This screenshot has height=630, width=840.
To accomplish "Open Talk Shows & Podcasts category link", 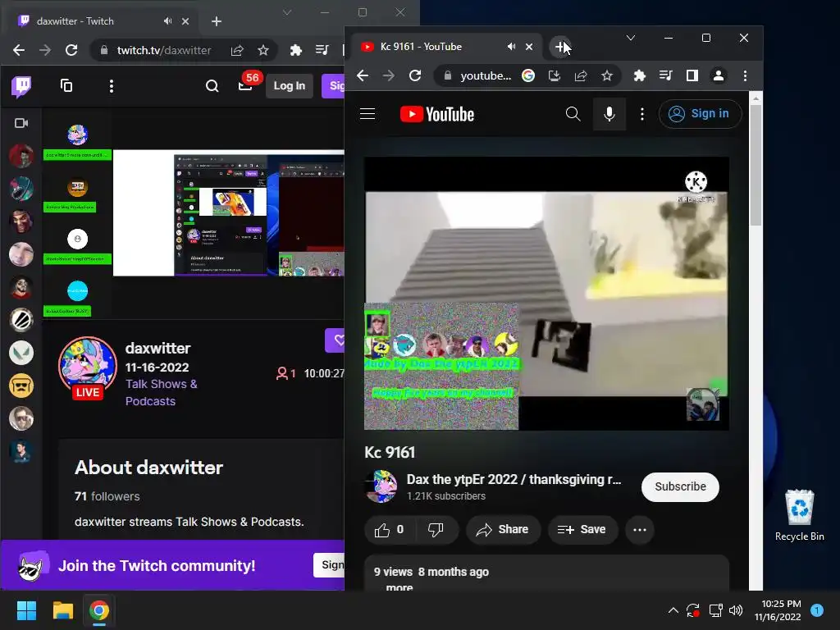I will coord(162,393).
